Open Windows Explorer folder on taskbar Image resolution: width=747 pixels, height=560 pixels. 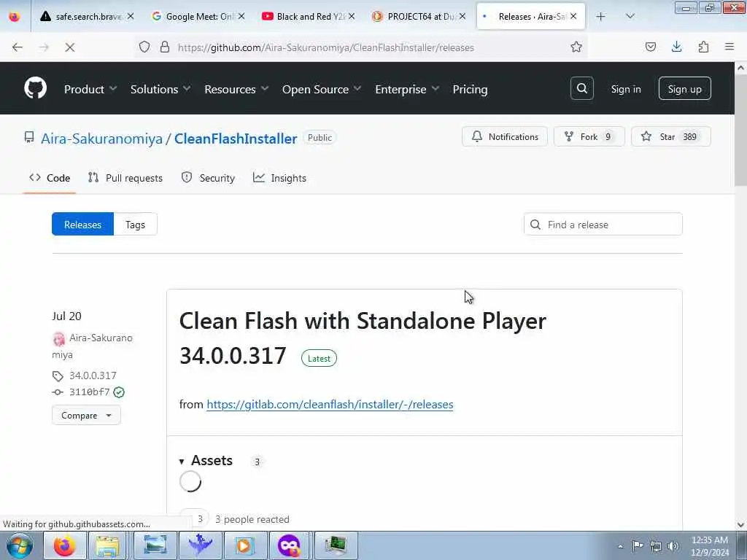(108, 545)
